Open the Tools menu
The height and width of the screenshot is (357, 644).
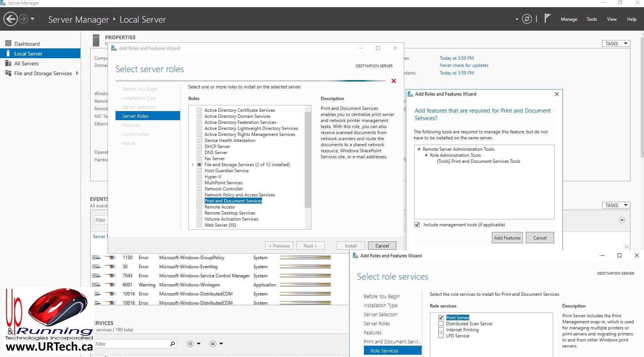592,19
